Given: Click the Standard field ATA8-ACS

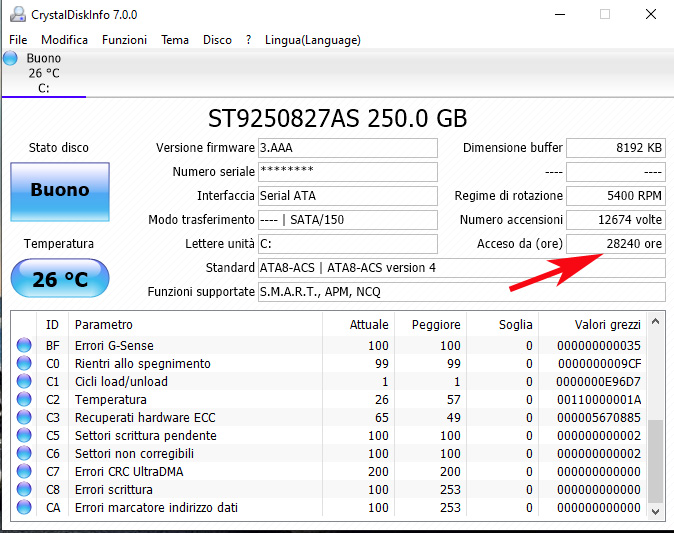Looking at the screenshot, I should pos(462,268).
